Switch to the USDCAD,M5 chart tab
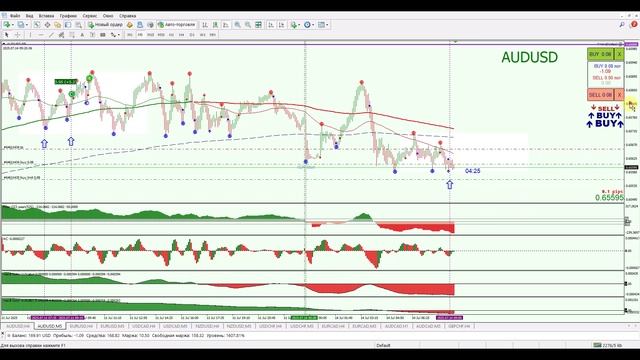The width and height of the screenshot is (640, 360). (175, 326)
